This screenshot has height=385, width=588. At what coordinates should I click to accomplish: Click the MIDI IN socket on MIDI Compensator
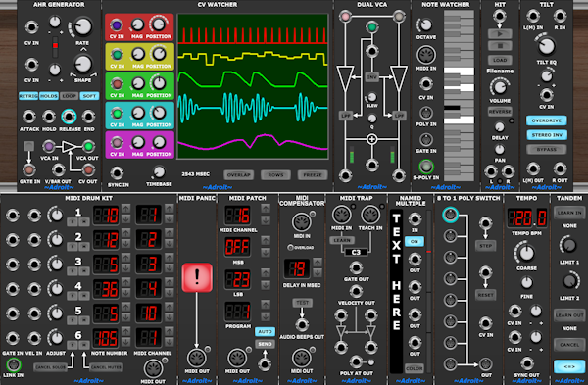[x=302, y=222]
